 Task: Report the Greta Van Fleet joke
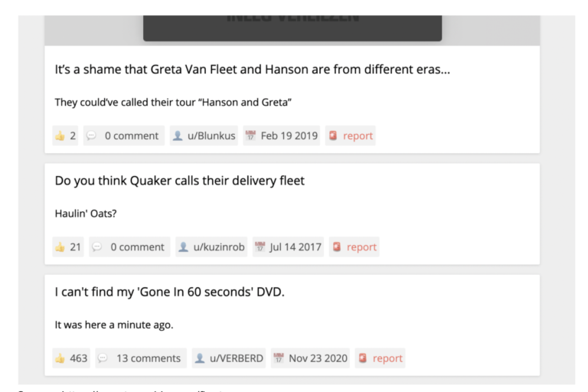[358, 136]
